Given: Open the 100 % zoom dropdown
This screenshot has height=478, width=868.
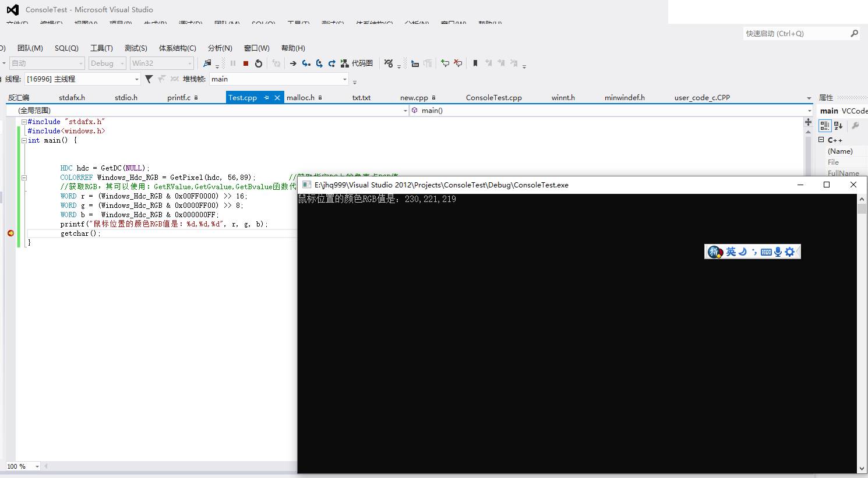Looking at the screenshot, I should [23, 466].
